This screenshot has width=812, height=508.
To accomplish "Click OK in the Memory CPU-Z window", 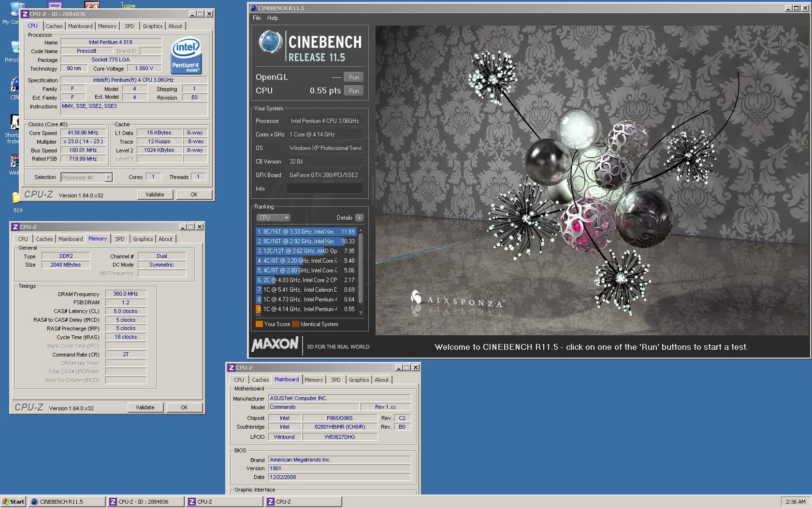I will point(184,407).
